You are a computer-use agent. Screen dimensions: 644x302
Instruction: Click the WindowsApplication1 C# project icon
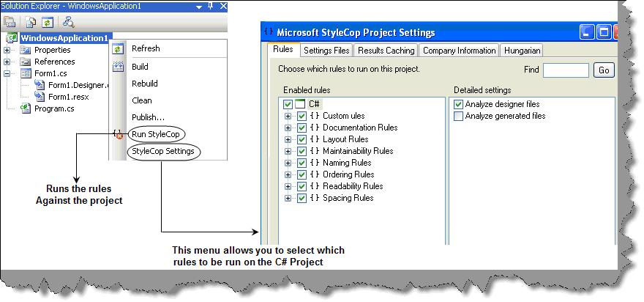tap(12, 38)
